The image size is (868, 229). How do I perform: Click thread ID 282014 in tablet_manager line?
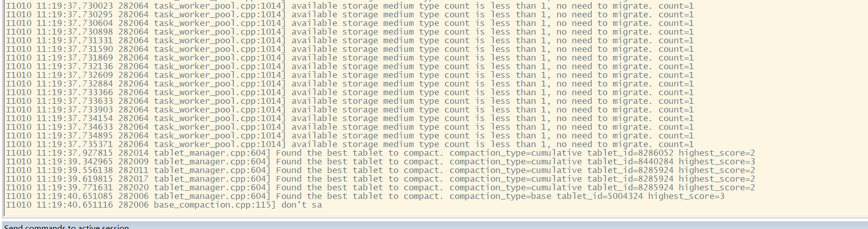click(x=134, y=153)
